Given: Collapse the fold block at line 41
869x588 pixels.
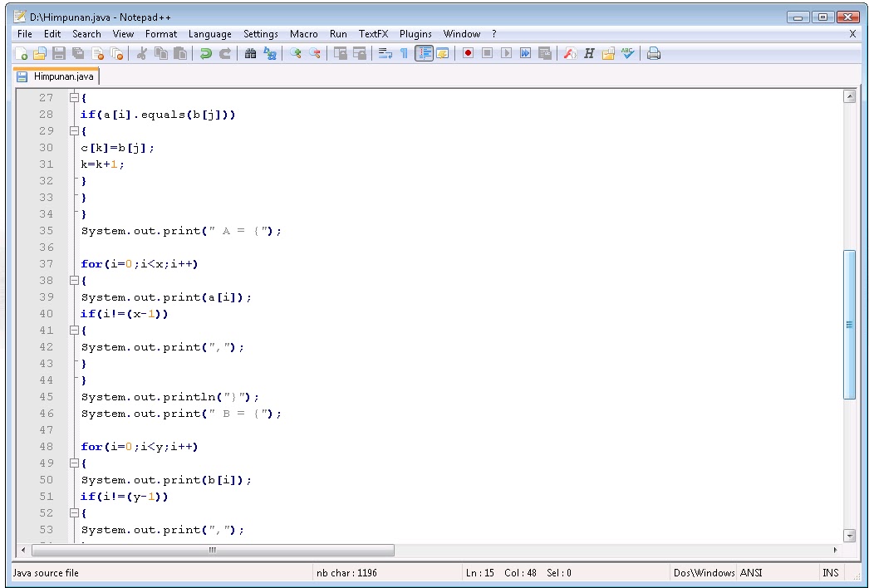Looking at the screenshot, I should (74, 331).
